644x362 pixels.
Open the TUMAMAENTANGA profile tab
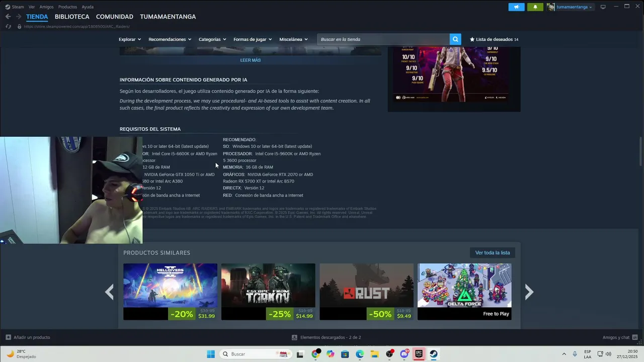point(168,17)
